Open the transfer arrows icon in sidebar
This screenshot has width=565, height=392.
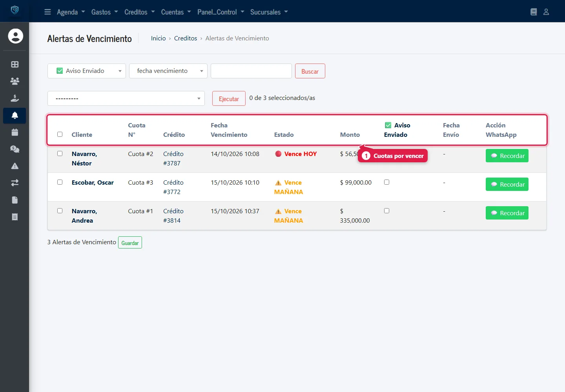15,183
